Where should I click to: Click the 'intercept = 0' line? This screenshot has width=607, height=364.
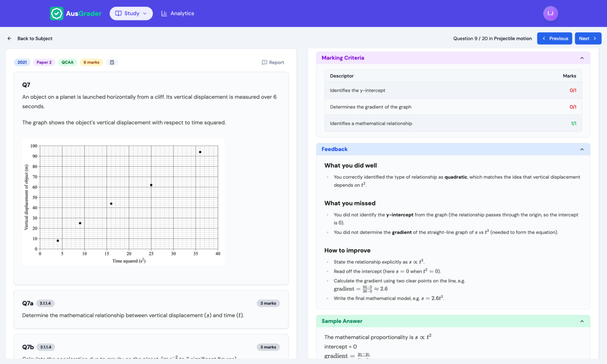(340, 347)
